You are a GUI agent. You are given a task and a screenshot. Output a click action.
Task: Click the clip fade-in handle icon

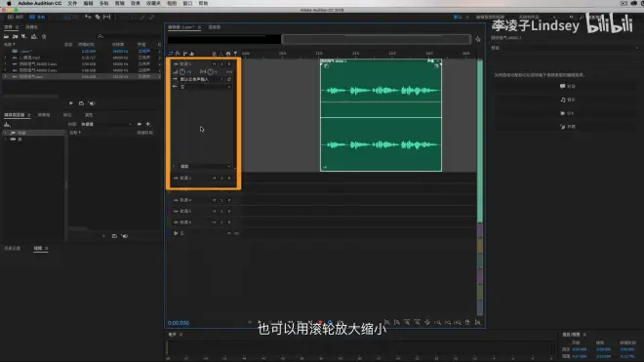click(x=326, y=66)
